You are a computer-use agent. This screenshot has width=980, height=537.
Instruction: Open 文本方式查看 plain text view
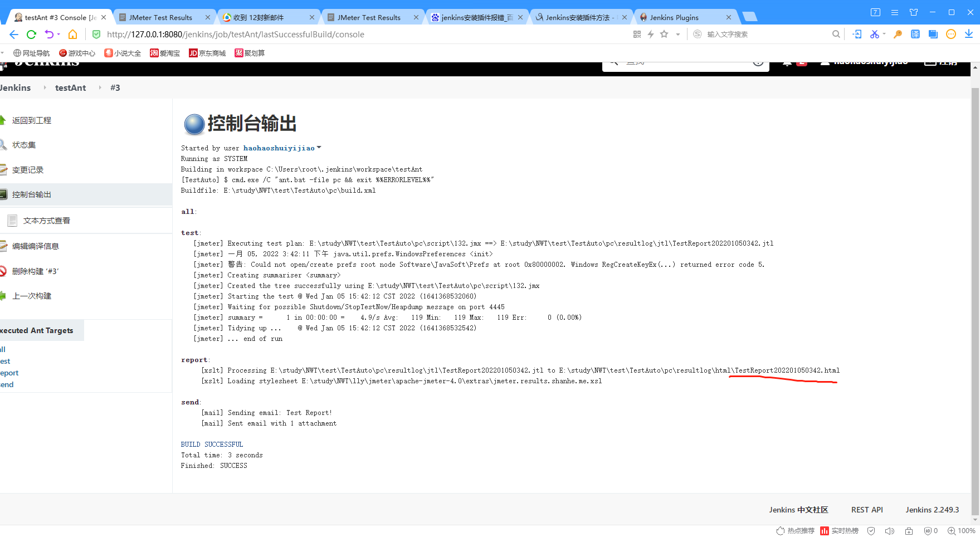pyautogui.click(x=47, y=221)
